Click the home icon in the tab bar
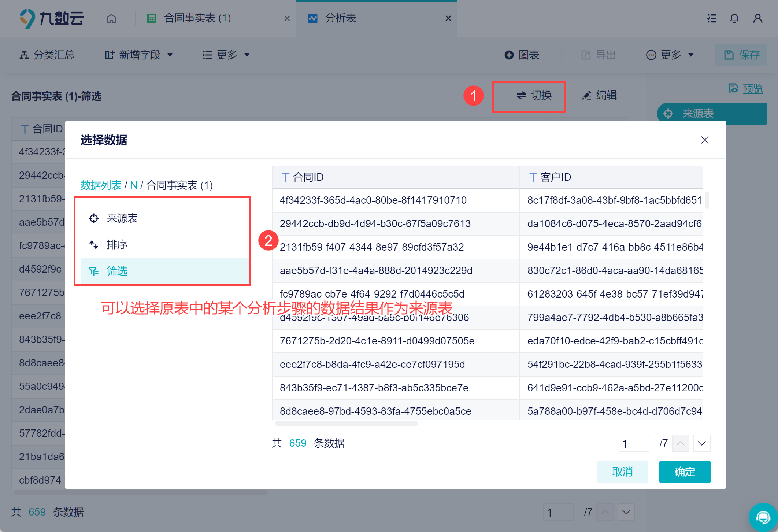The width and height of the screenshot is (778, 532). pos(111,18)
